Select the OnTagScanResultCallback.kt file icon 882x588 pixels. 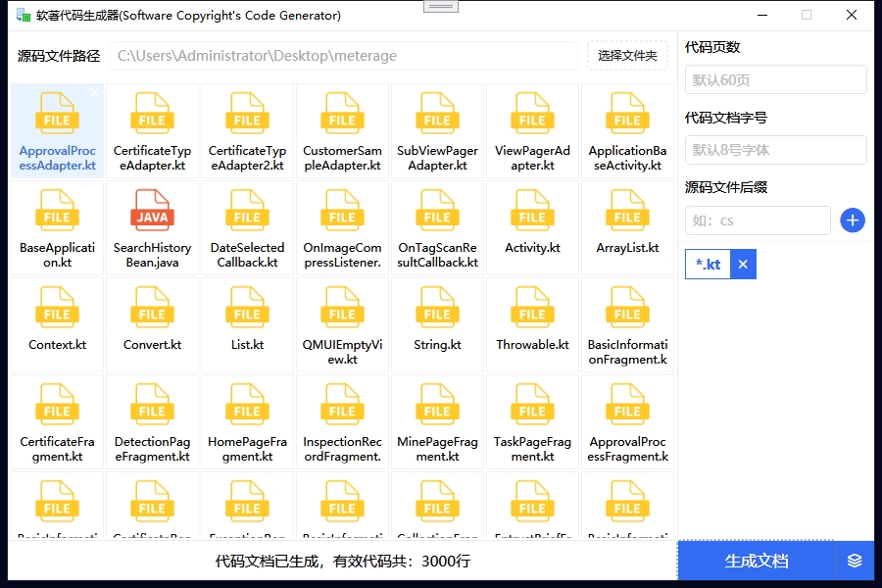(437, 210)
